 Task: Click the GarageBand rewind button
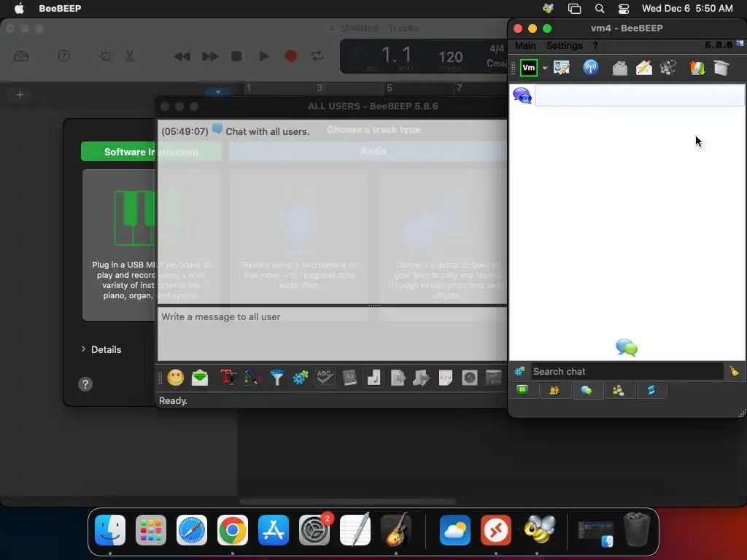click(182, 57)
